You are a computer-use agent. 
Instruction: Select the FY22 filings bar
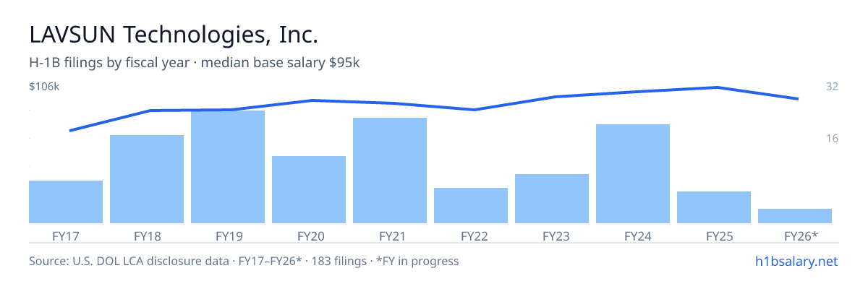pyautogui.click(x=471, y=205)
